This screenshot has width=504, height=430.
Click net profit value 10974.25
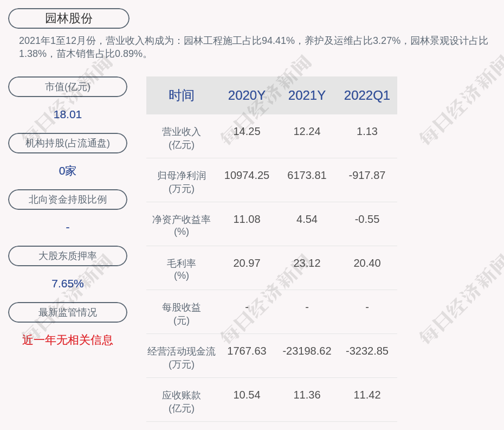point(247,175)
